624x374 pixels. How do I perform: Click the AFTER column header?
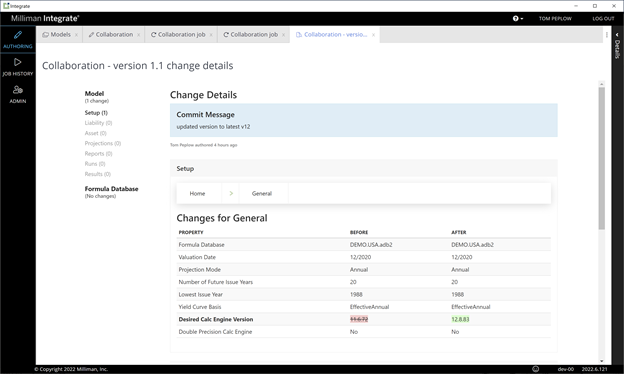coord(458,232)
